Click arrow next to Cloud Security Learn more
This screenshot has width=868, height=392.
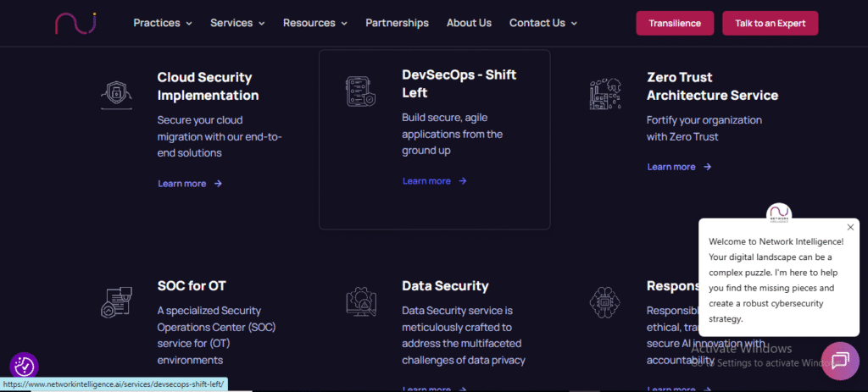pyautogui.click(x=218, y=184)
